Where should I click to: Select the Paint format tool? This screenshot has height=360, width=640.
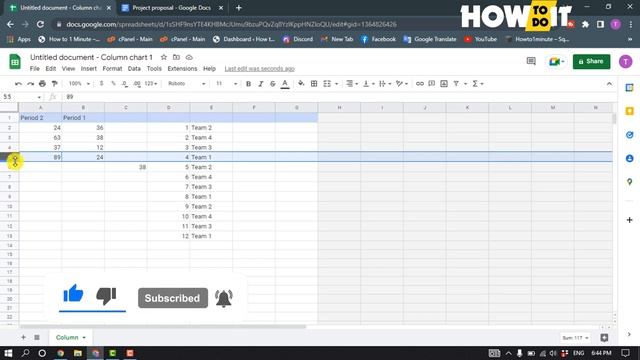(54, 84)
